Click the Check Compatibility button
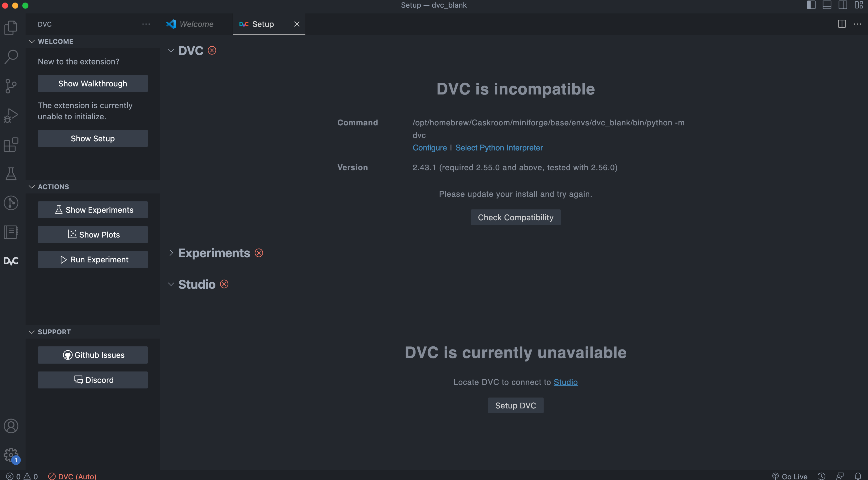Viewport: 868px width, 480px height. (515, 217)
